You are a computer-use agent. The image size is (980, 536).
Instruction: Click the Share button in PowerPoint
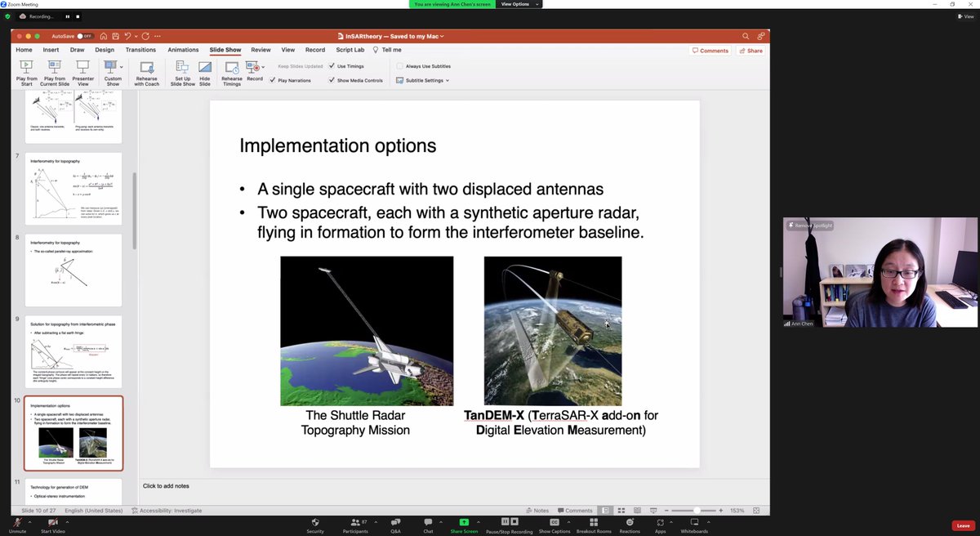click(x=751, y=51)
